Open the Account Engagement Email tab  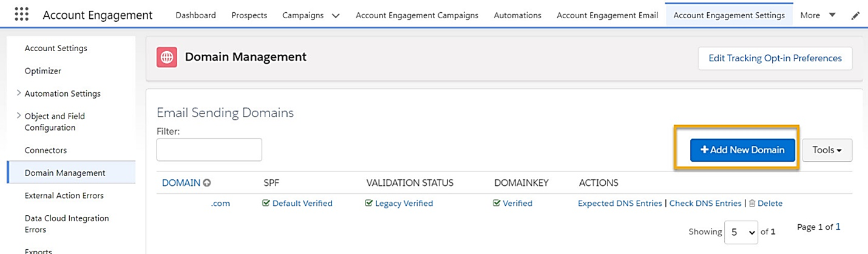point(607,15)
